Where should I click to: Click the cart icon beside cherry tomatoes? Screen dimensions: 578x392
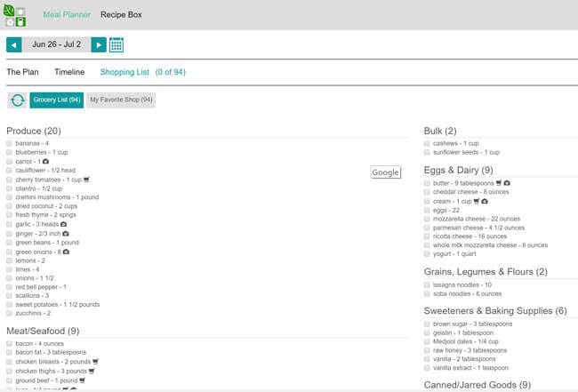[86, 180]
